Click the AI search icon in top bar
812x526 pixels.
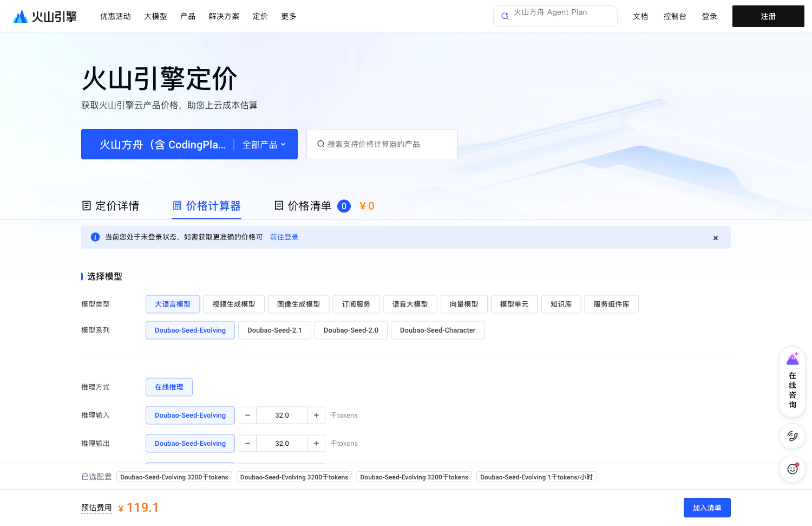505,16
